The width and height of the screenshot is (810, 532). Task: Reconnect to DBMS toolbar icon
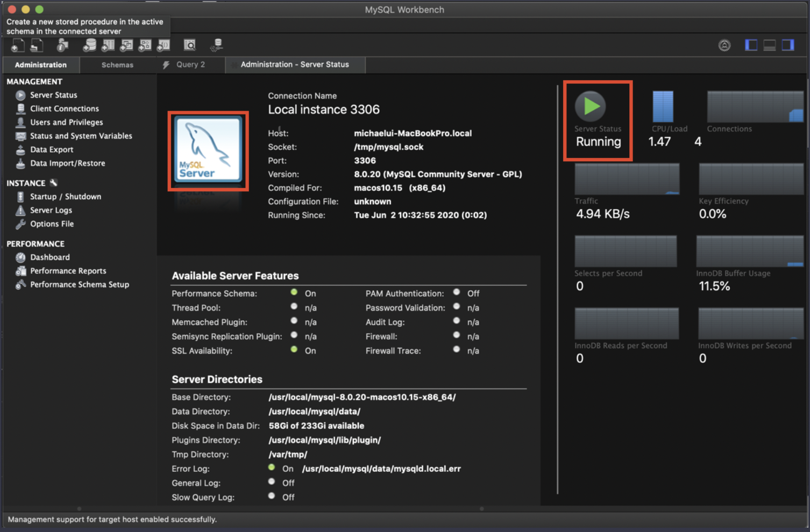tap(217, 45)
